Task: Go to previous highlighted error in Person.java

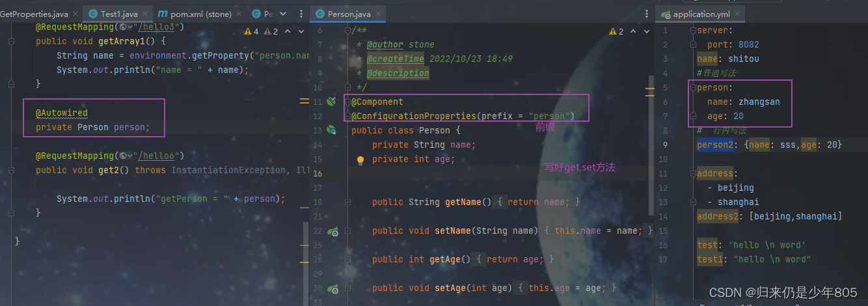Action: (634, 31)
